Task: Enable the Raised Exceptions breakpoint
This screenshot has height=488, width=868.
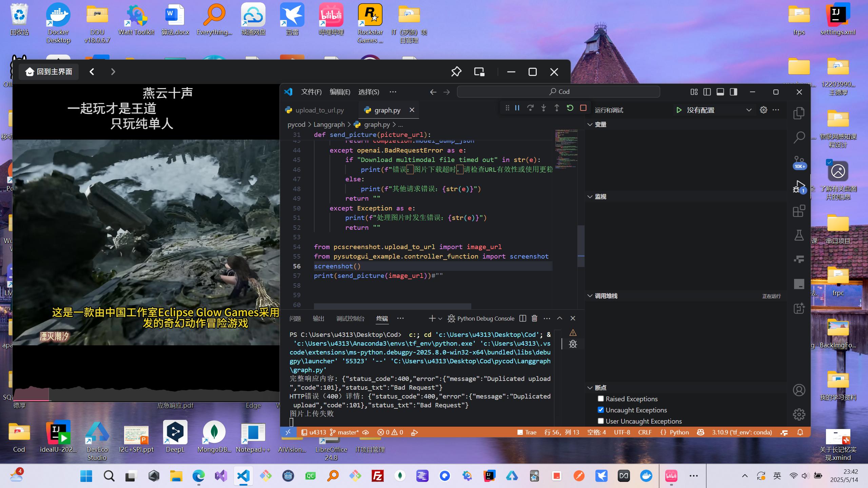Action: coord(600,399)
